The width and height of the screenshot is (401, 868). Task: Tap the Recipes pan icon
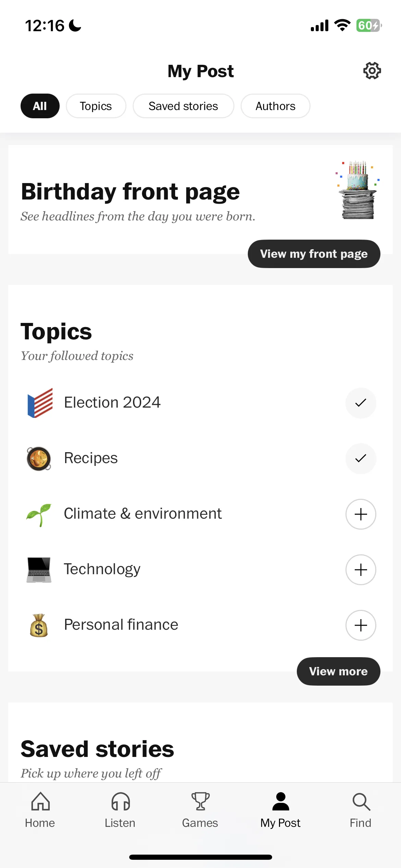(39, 459)
